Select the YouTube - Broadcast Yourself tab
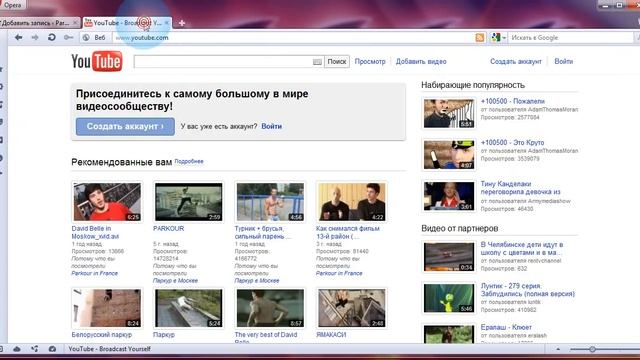 127,23
